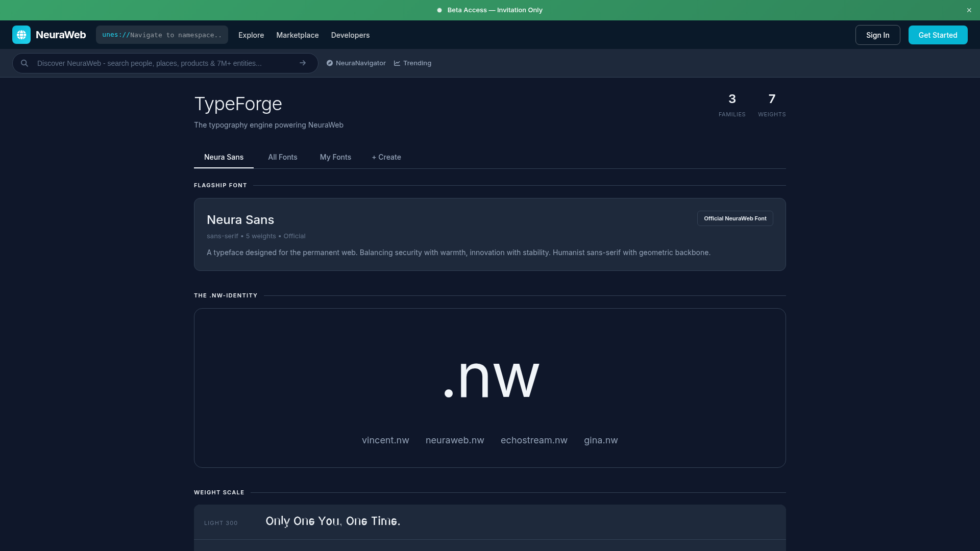Click the Beta Access — Invitation Only text

coord(495,10)
